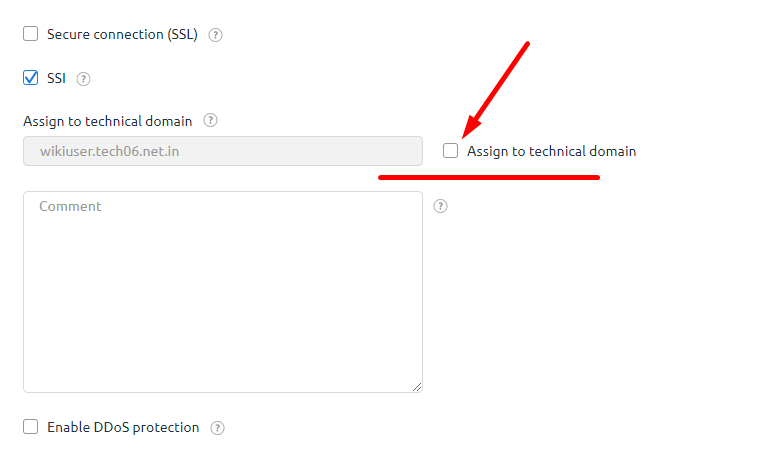Click the Comment placeholder text
Viewport: 762px width, 452px height.
pyautogui.click(x=70, y=206)
